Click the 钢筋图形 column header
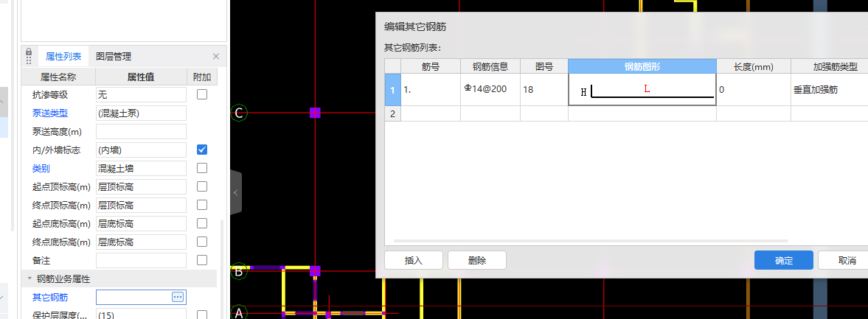 pyautogui.click(x=642, y=67)
